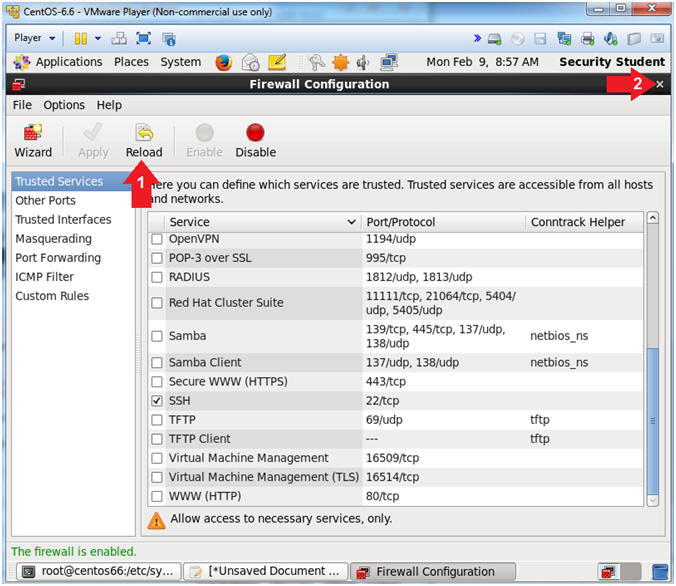Viewport: 676px width, 586px height.
Task: Open the Places menu
Action: [x=131, y=62]
